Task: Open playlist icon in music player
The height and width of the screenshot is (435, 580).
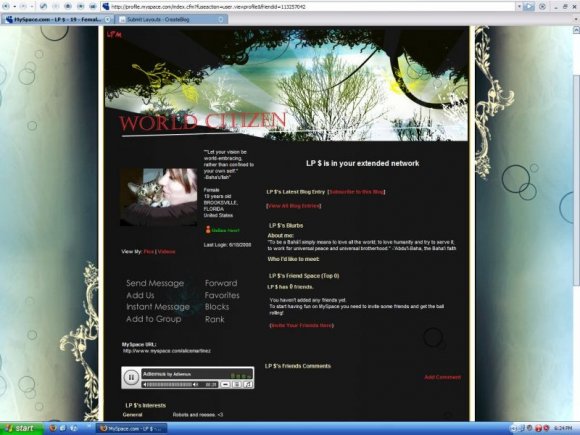Action: [x=237, y=385]
